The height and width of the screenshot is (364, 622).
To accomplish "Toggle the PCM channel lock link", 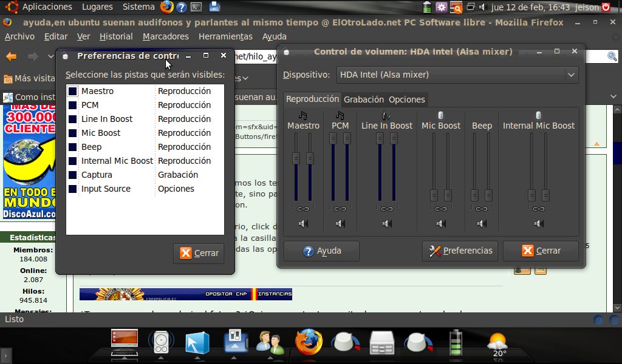I will pyautogui.click(x=340, y=209).
